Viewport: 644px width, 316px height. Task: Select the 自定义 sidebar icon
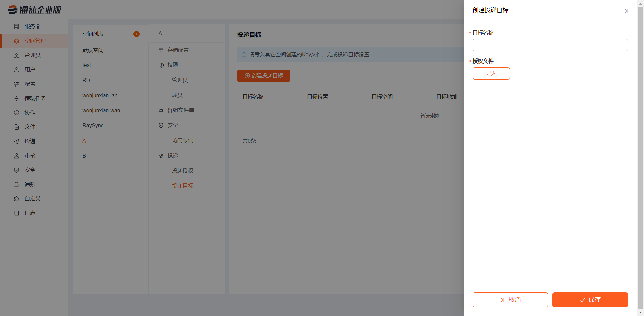click(x=32, y=199)
